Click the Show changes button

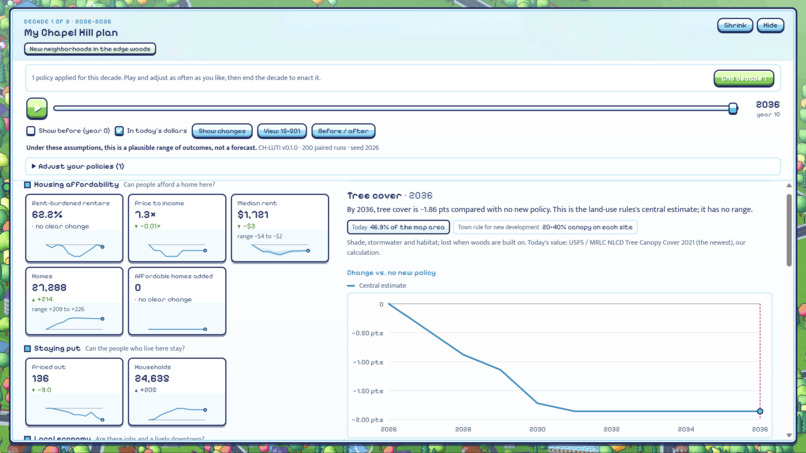[222, 131]
